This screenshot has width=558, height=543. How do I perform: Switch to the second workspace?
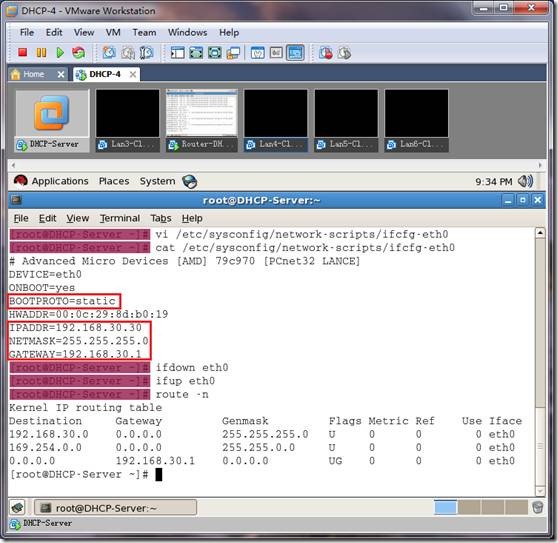pos(469,507)
